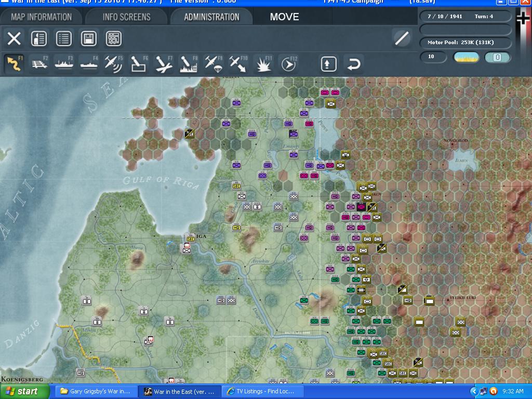Open the Windows start menu
The width and height of the screenshot is (532, 399).
coord(25,391)
